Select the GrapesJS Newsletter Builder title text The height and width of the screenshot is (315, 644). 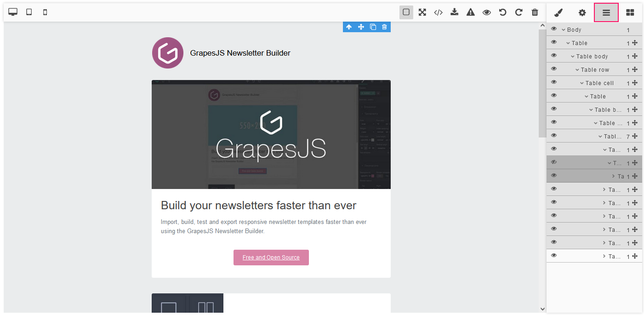point(240,53)
